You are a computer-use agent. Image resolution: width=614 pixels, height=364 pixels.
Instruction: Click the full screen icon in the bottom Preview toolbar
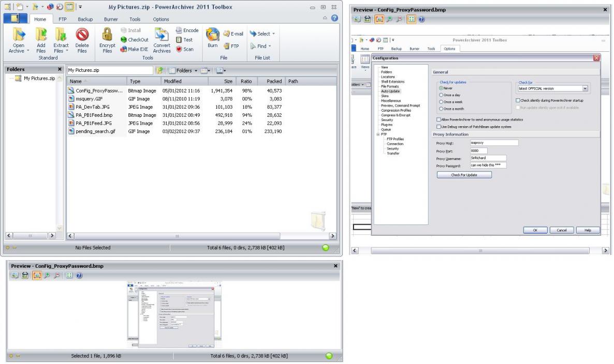click(x=69, y=275)
